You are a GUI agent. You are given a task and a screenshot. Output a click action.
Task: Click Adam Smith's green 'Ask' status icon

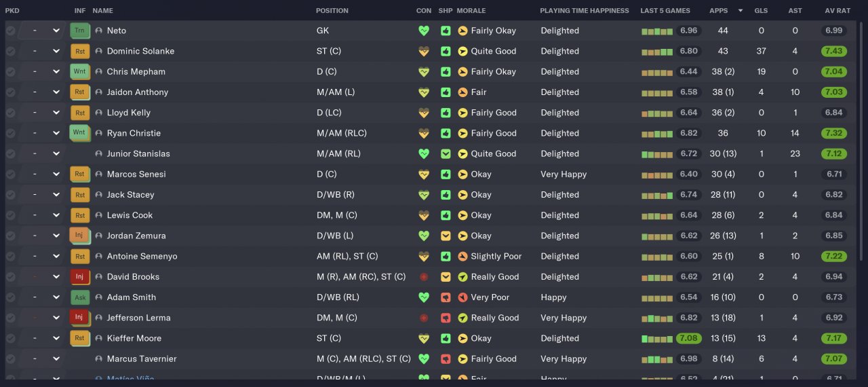[x=79, y=297]
